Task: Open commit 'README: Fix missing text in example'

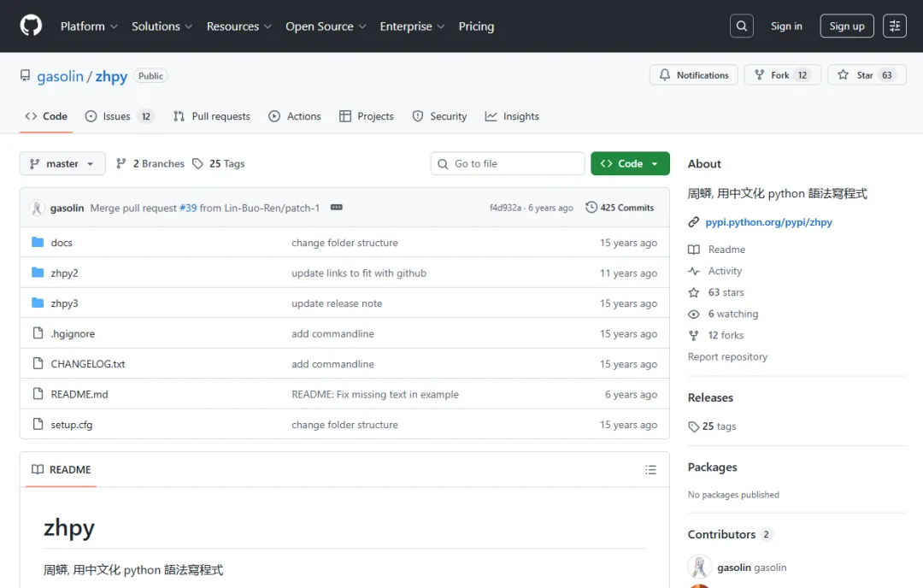Action: click(375, 394)
